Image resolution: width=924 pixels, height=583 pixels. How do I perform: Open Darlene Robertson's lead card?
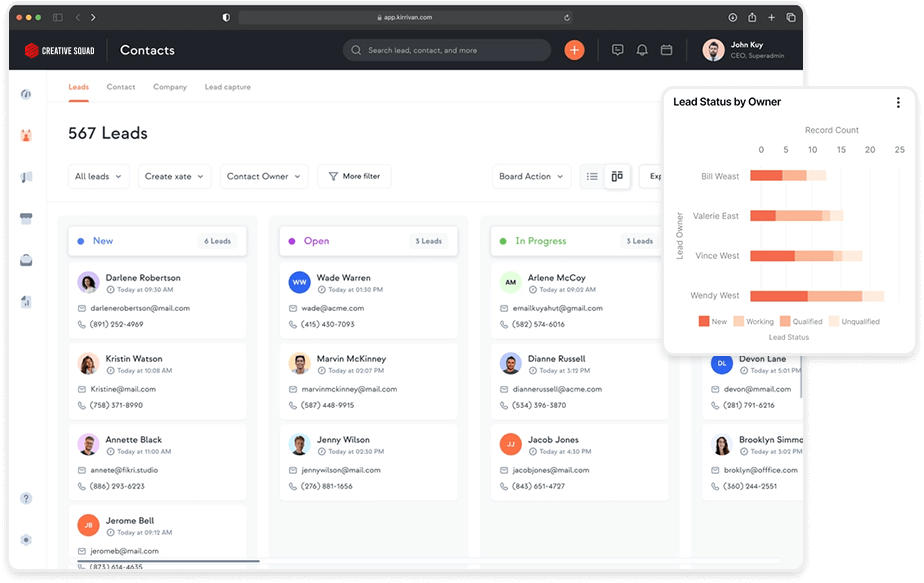157,300
